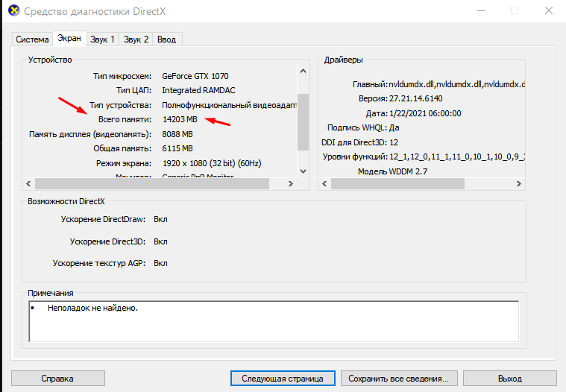Click the Модель WDDM 2.7 entry
This screenshot has height=392, width=566.
393,171
